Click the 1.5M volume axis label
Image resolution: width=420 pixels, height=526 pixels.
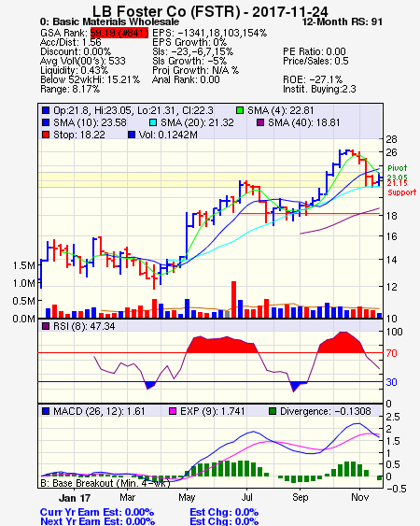tap(24, 265)
